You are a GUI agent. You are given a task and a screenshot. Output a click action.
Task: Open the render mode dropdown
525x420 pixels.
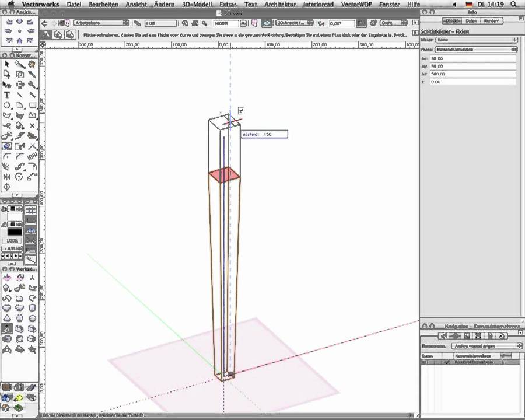click(x=393, y=23)
